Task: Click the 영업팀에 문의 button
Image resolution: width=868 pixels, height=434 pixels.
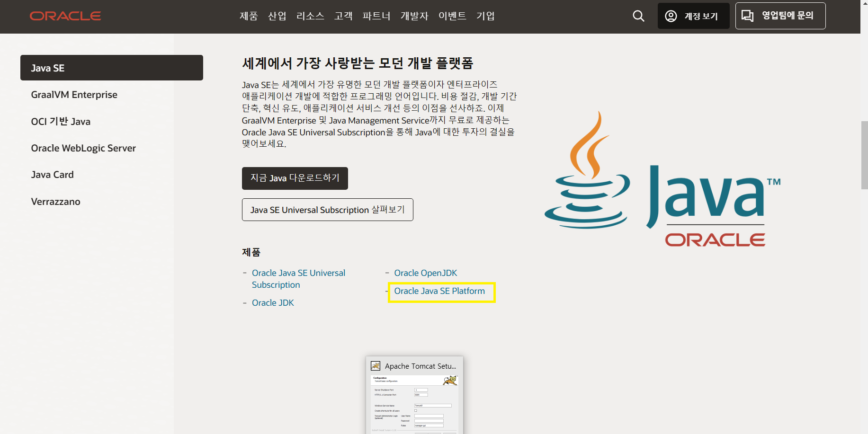Action: (x=780, y=16)
